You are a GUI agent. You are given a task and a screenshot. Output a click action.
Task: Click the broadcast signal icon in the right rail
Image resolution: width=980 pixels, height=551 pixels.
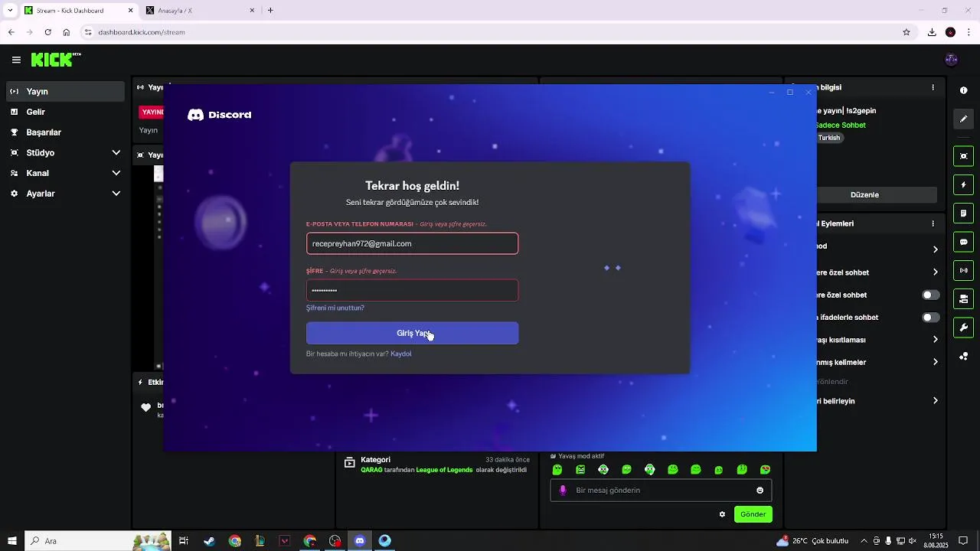click(x=963, y=270)
